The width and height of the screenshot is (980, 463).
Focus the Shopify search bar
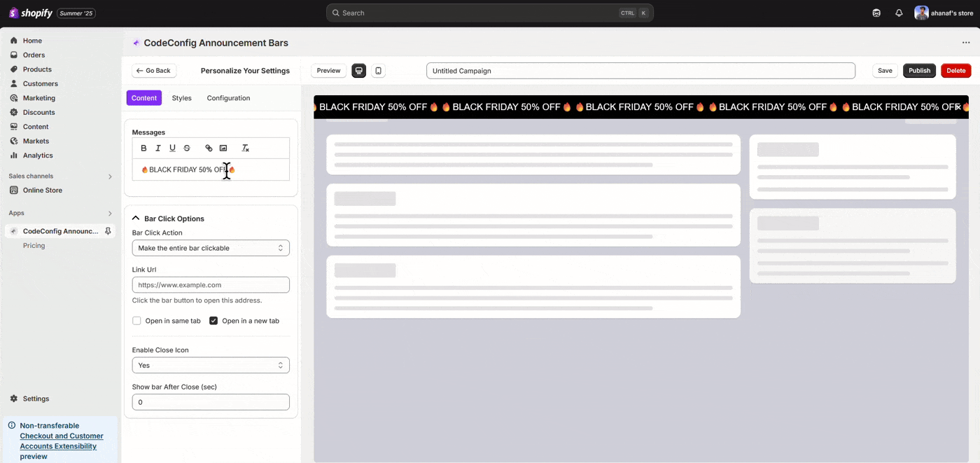click(490, 13)
